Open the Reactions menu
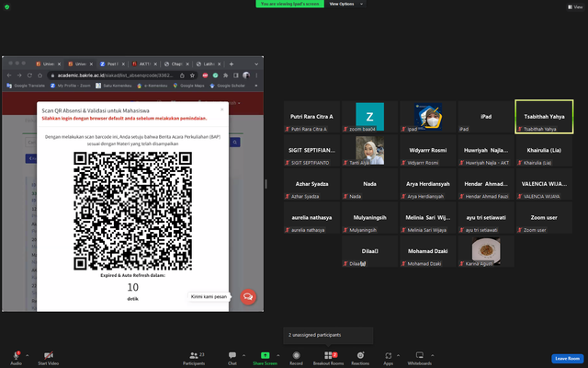Viewport: 588px width, 368px height. click(x=360, y=358)
